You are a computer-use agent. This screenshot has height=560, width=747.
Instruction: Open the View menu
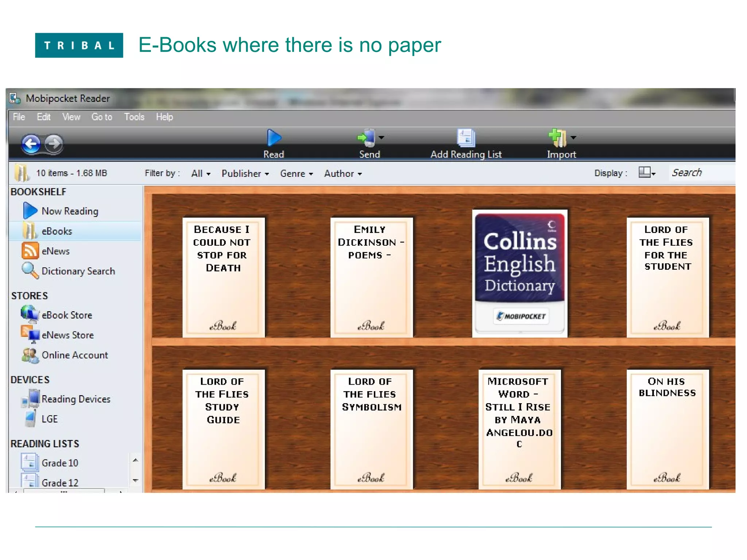71,117
